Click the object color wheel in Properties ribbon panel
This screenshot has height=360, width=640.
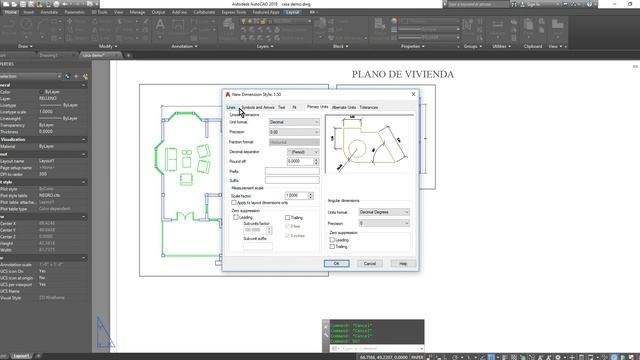coord(393,21)
